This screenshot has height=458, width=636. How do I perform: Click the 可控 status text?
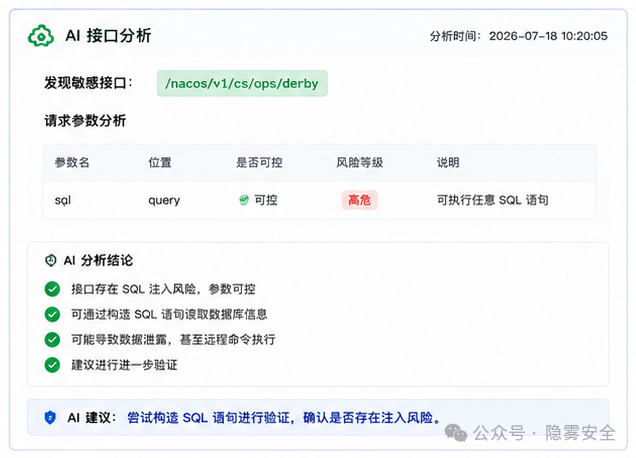pos(266,200)
